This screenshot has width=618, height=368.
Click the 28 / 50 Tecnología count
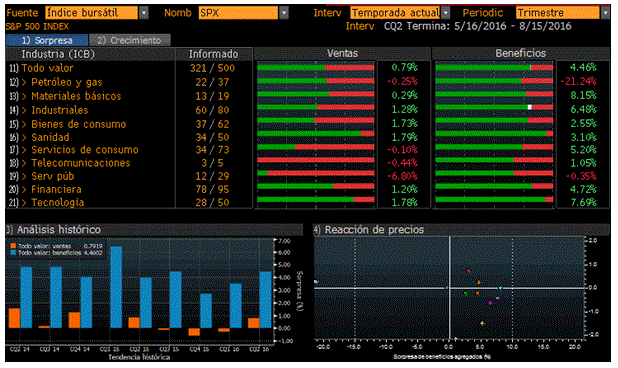(212, 203)
